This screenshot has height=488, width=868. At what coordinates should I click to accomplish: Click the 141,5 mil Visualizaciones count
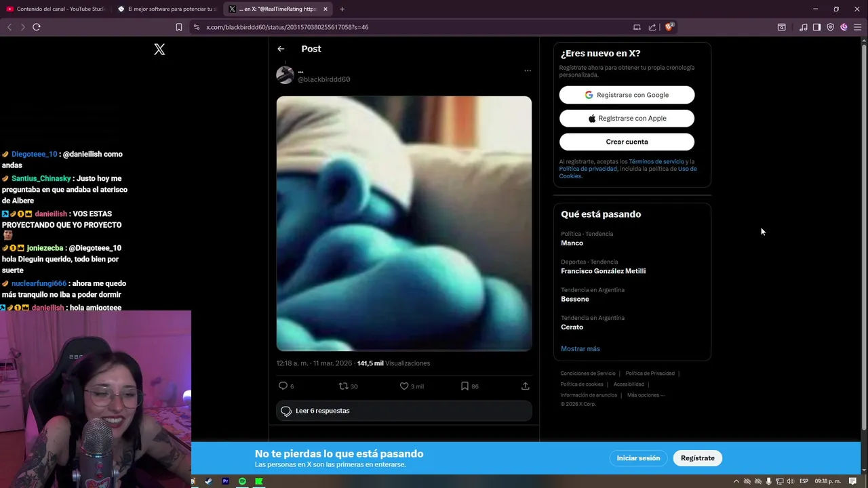393,363
